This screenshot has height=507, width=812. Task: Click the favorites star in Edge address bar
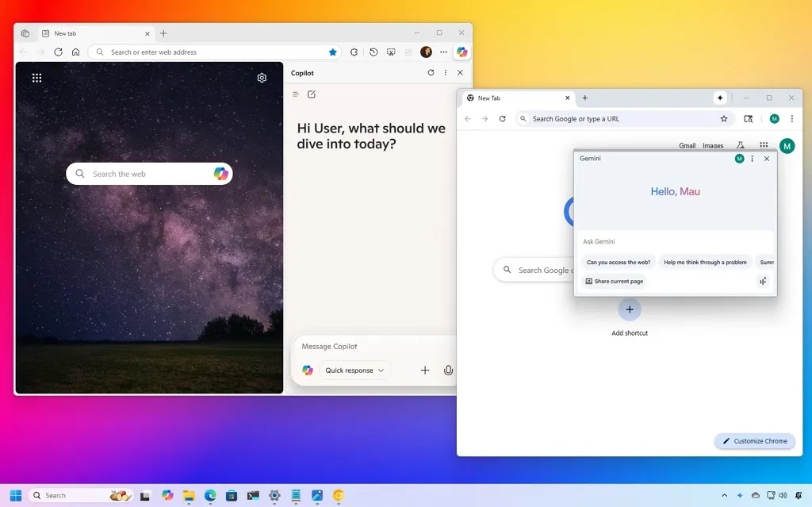pyautogui.click(x=333, y=52)
